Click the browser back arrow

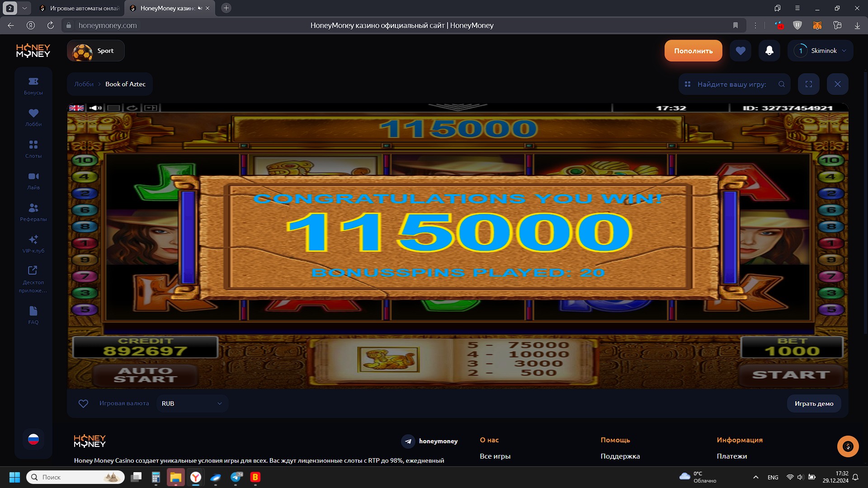(11, 26)
